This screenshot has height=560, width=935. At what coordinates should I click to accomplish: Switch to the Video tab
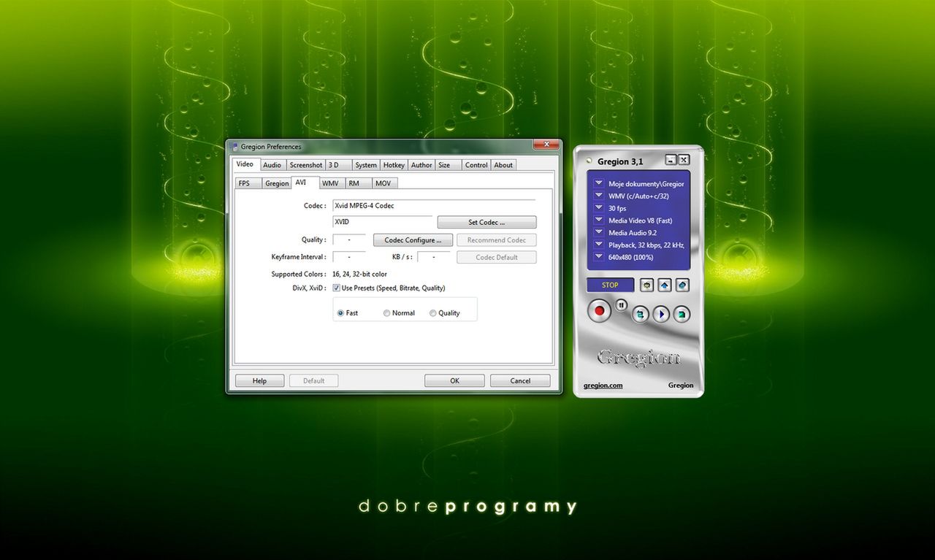245,164
